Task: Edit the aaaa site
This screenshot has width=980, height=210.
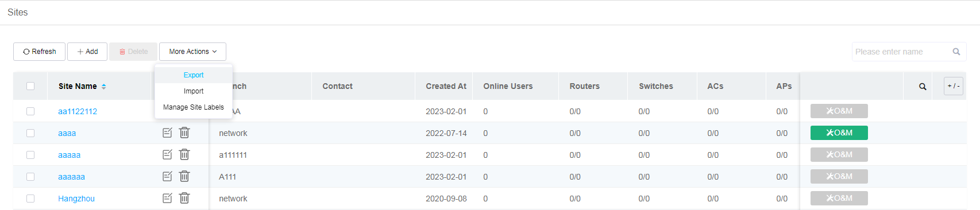Action: pyautogui.click(x=167, y=133)
